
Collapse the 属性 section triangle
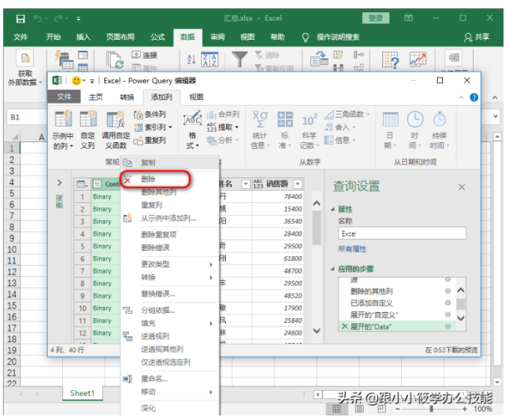332,210
